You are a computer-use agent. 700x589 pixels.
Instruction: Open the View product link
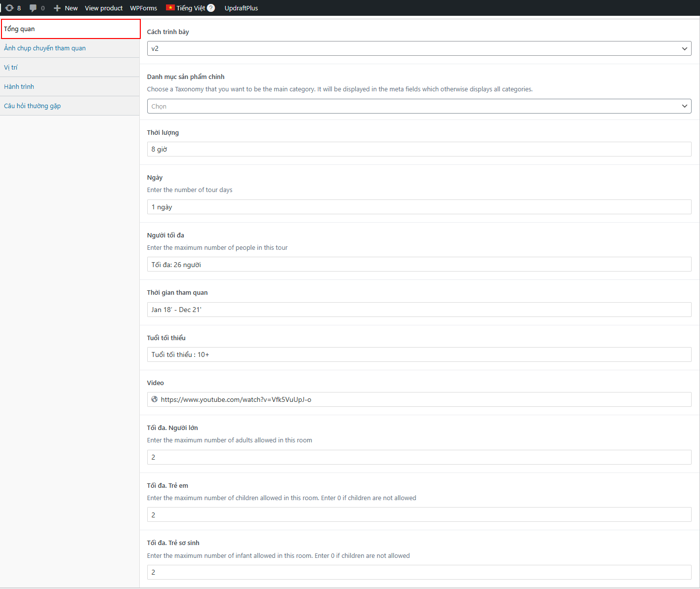(104, 8)
